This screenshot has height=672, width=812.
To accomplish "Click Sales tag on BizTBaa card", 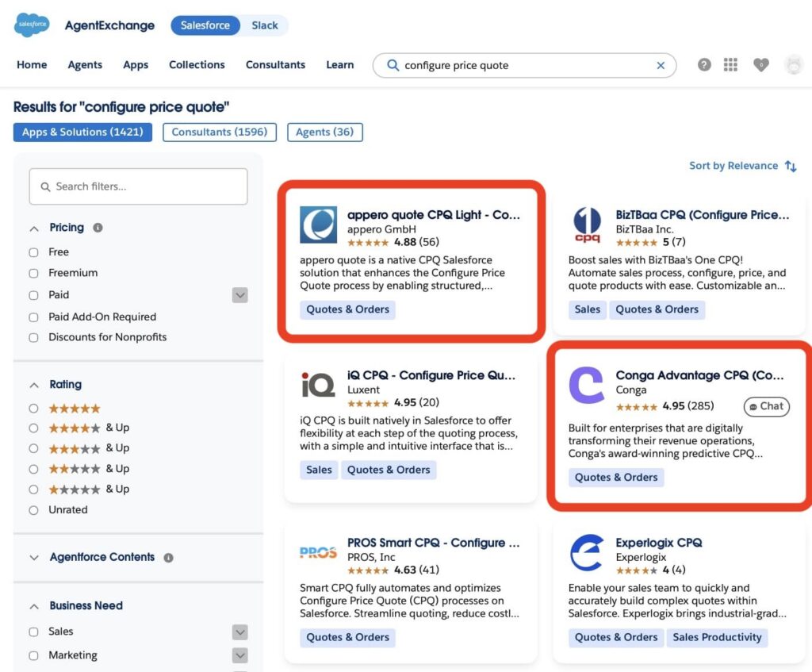I will tap(588, 309).
